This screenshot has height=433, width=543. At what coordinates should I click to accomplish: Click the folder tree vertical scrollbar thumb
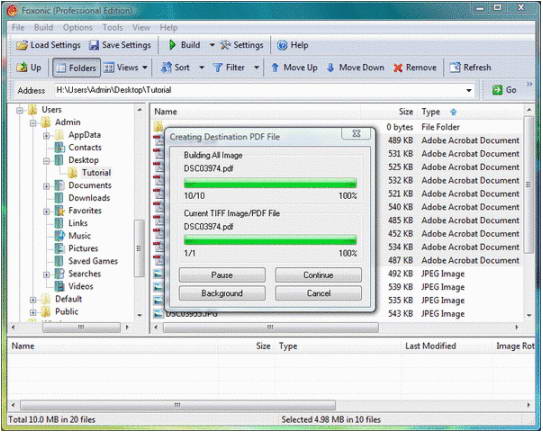(139, 248)
